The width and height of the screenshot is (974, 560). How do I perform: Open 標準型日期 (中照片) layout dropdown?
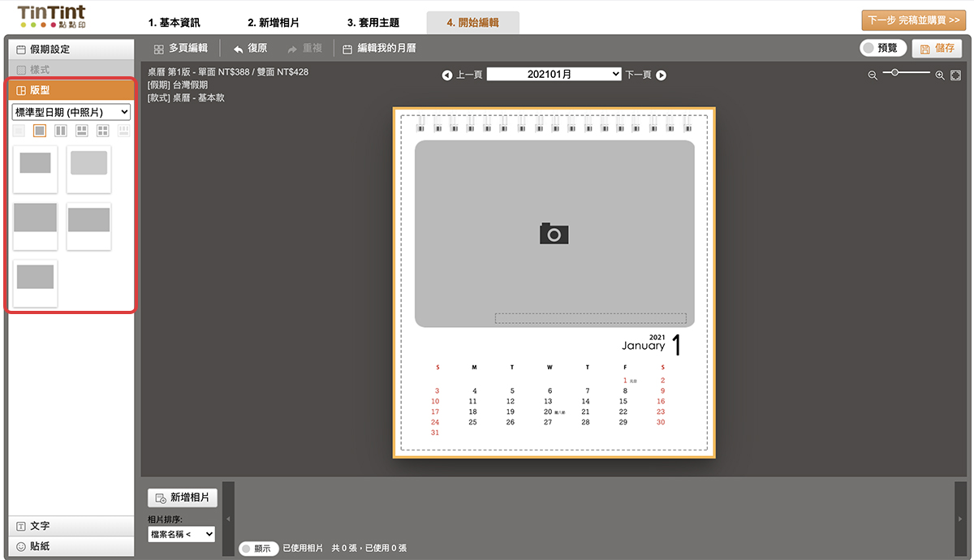(71, 112)
